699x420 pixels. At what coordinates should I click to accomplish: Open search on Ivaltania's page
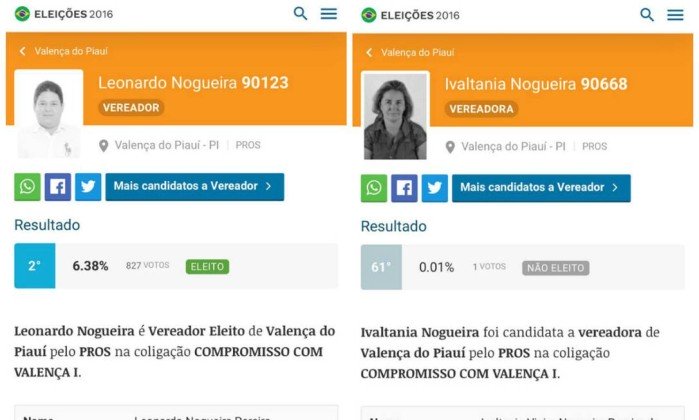pos(647,15)
